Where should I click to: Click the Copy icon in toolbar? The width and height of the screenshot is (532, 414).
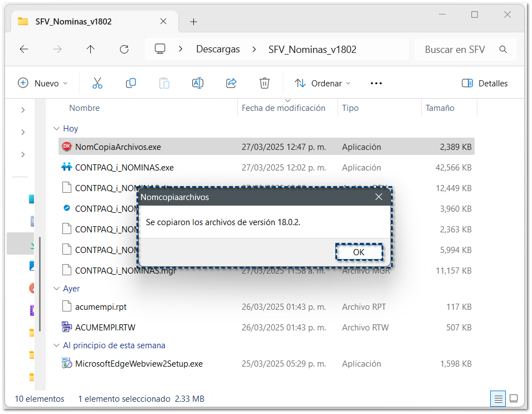[131, 83]
